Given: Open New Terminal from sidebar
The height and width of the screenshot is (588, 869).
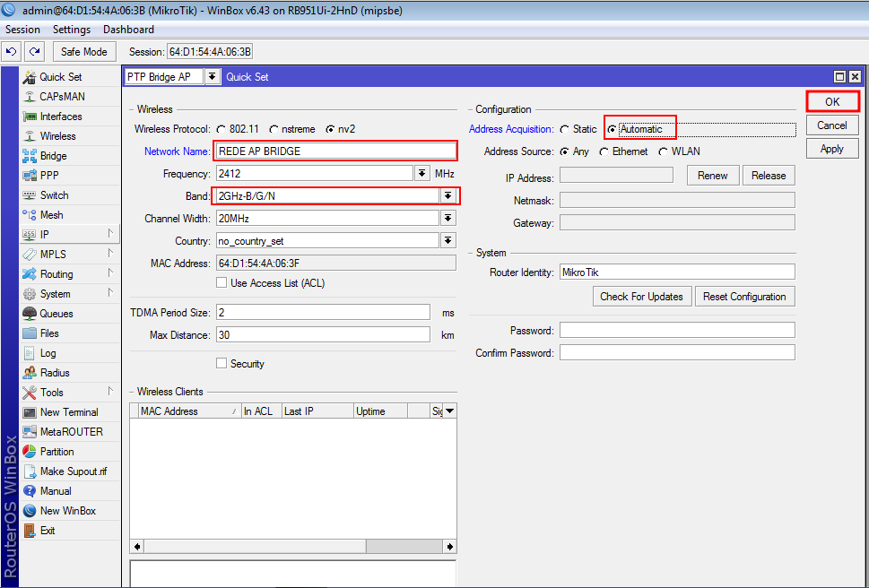Looking at the screenshot, I should (x=69, y=412).
